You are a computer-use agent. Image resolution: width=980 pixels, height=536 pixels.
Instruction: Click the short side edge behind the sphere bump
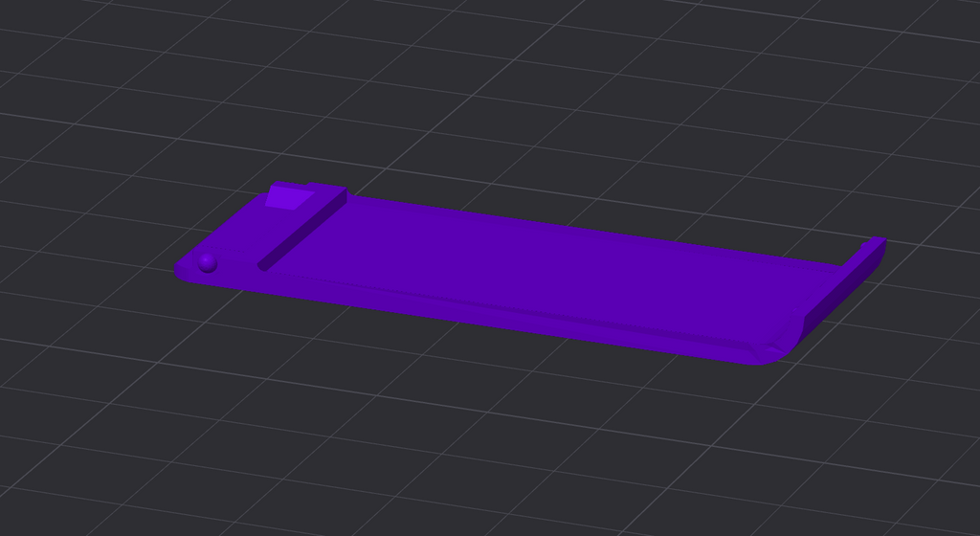[x=219, y=228]
